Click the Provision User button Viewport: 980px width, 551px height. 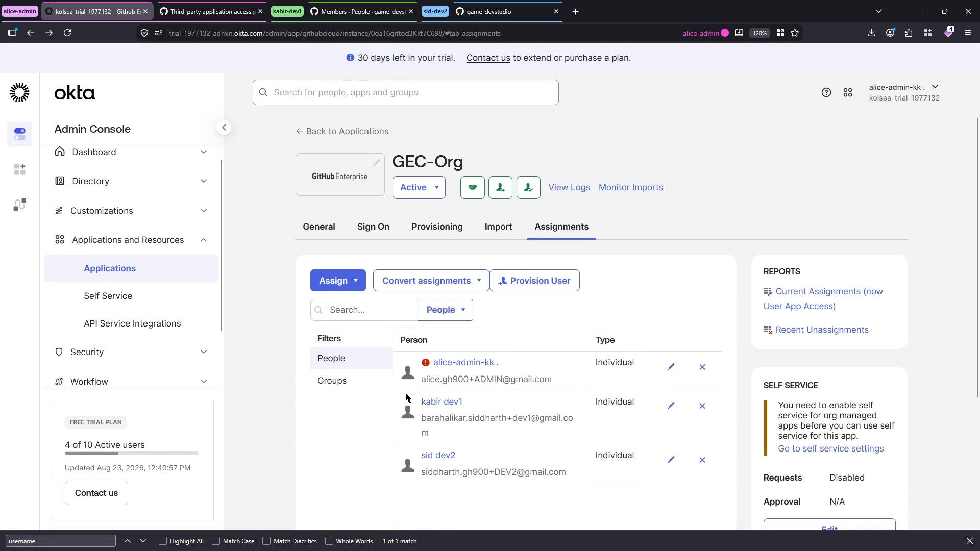coord(534,281)
